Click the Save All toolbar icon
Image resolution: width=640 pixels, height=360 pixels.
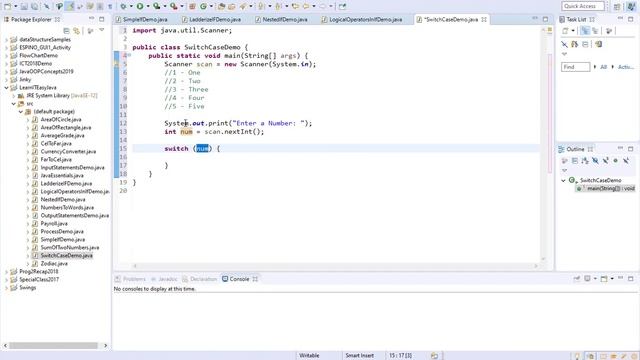coord(34,6)
